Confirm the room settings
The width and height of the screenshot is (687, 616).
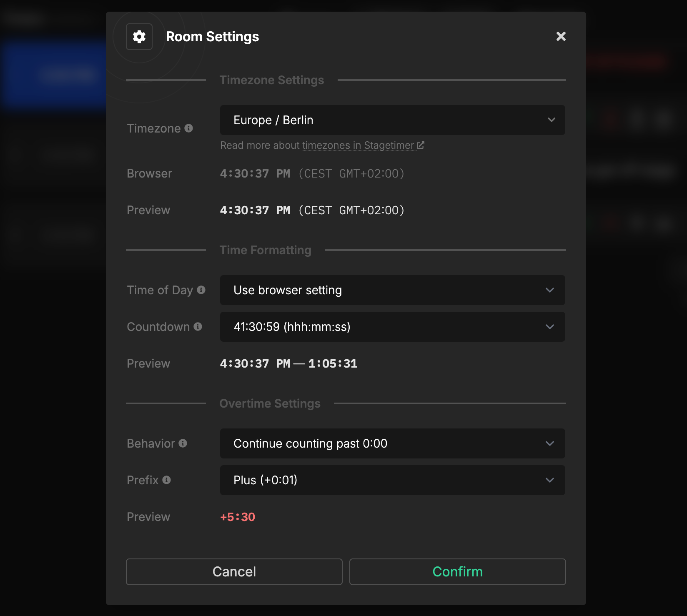[x=457, y=572]
